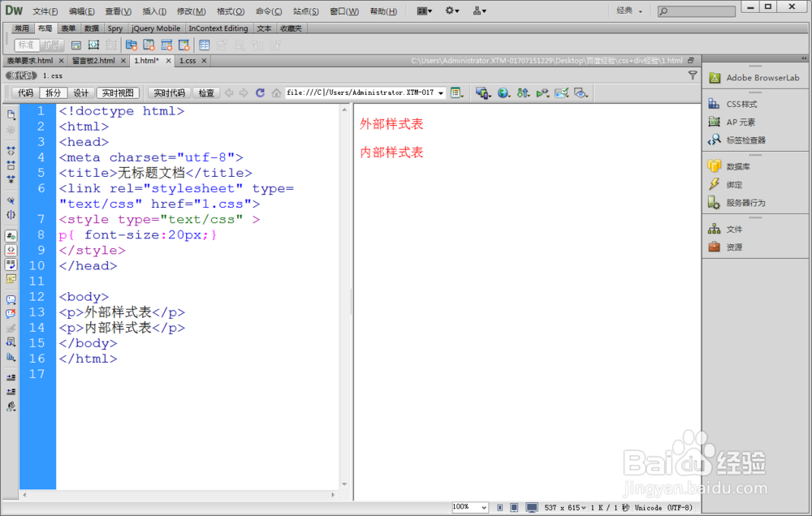Switch to 1.css document tab
Viewport: 812px width, 516px height.
click(187, 61)
